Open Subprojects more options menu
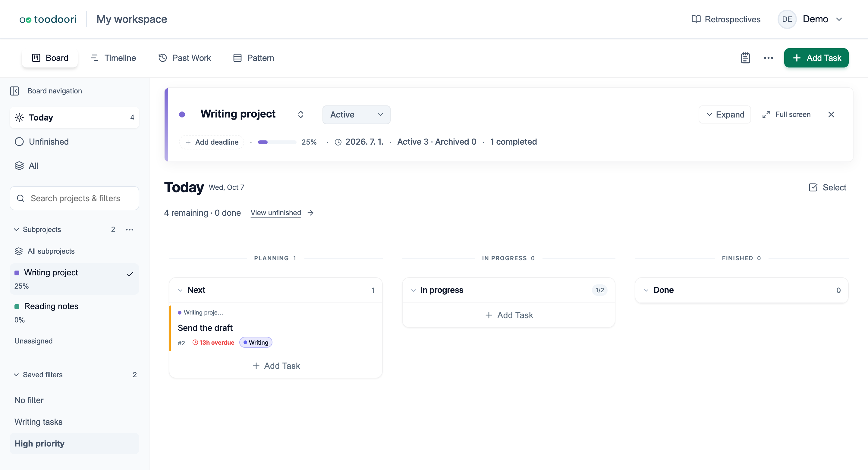 coord(130,230)
